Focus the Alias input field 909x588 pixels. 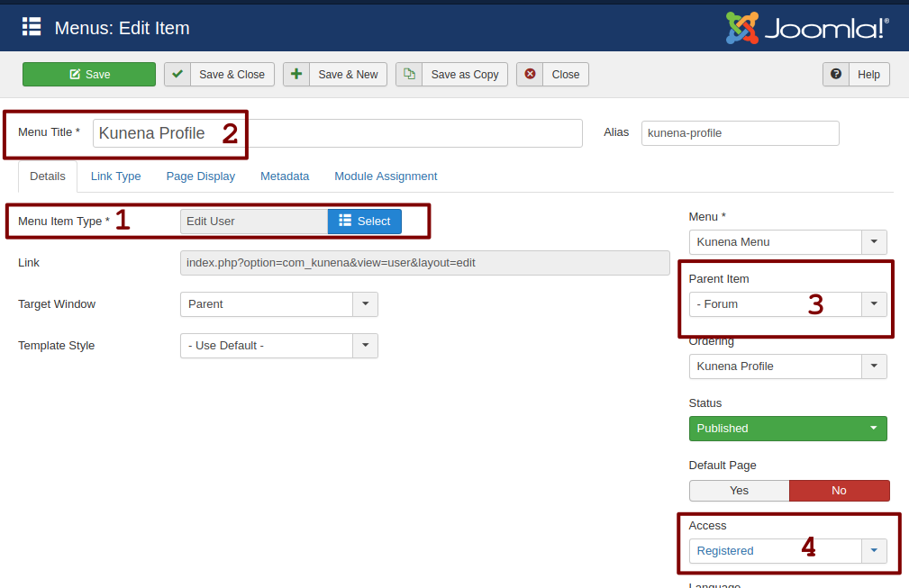[x=740, y=133]
